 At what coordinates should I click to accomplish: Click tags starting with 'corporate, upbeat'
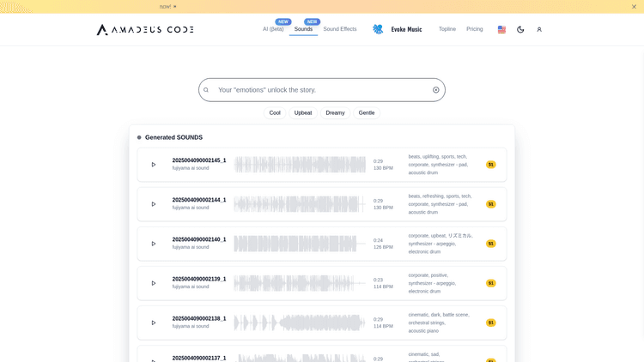(440, 244)
